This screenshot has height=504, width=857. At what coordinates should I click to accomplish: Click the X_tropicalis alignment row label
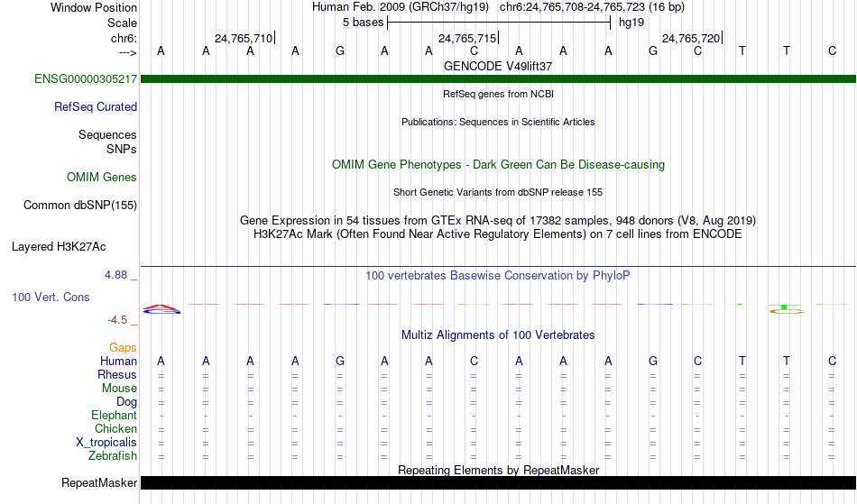pyautogui.click(x=106, y=443)
